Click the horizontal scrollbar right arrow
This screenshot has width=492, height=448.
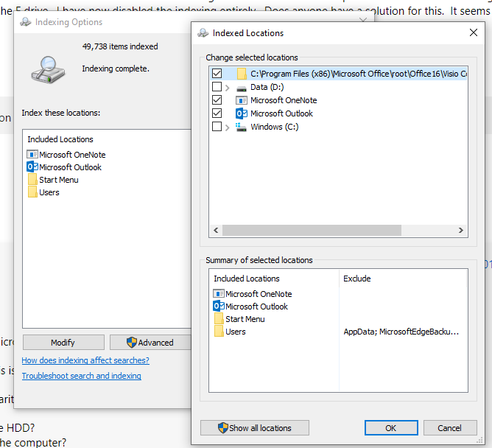tap(460, 230)
